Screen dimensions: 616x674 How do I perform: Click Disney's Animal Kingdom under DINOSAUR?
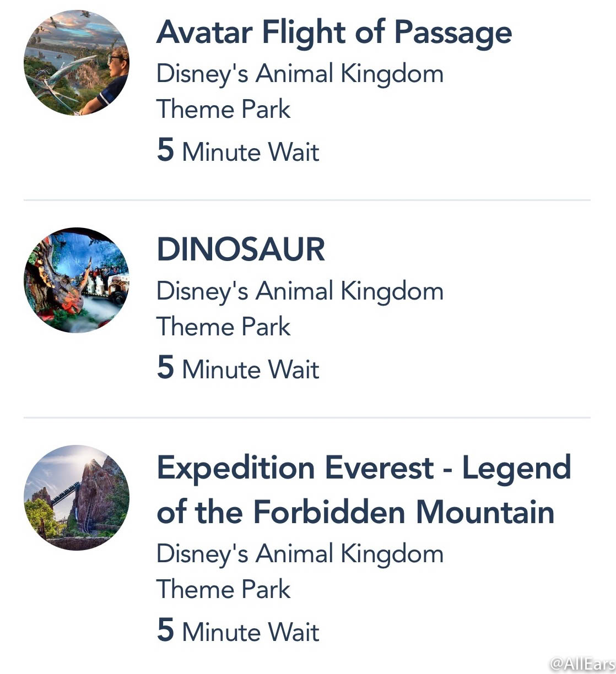pos(300,292)
